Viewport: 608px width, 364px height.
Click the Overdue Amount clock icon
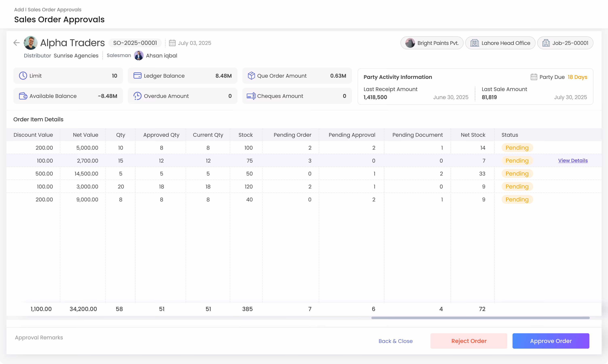pyautogui.click(x=137, y=96)
